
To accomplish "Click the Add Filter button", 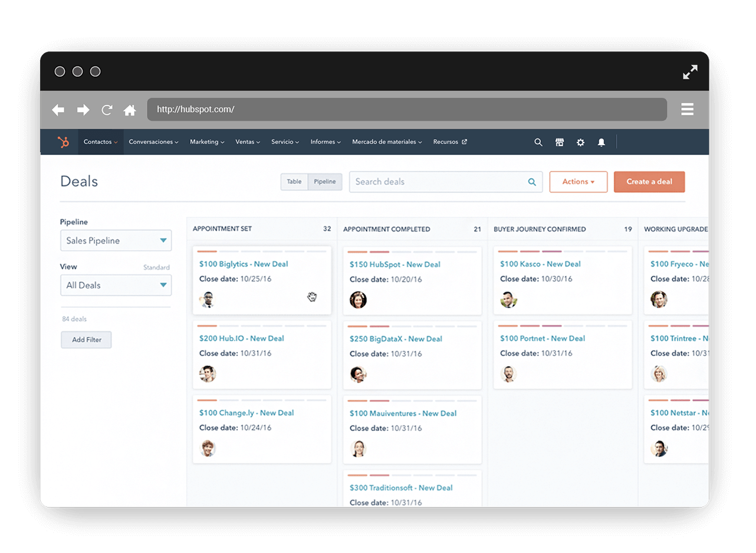I will [x=86, y=340].
